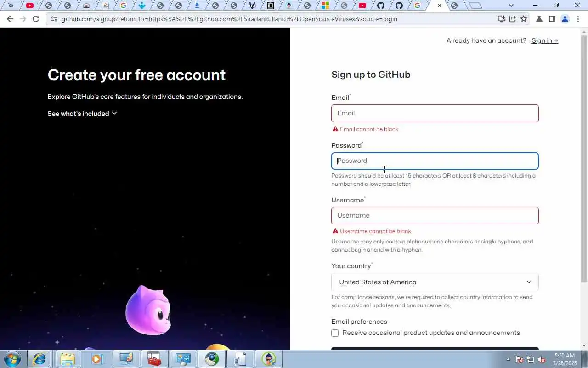Reload the GitHub signup page
This screenshot has height=368, width=588.
coord(36,19)
